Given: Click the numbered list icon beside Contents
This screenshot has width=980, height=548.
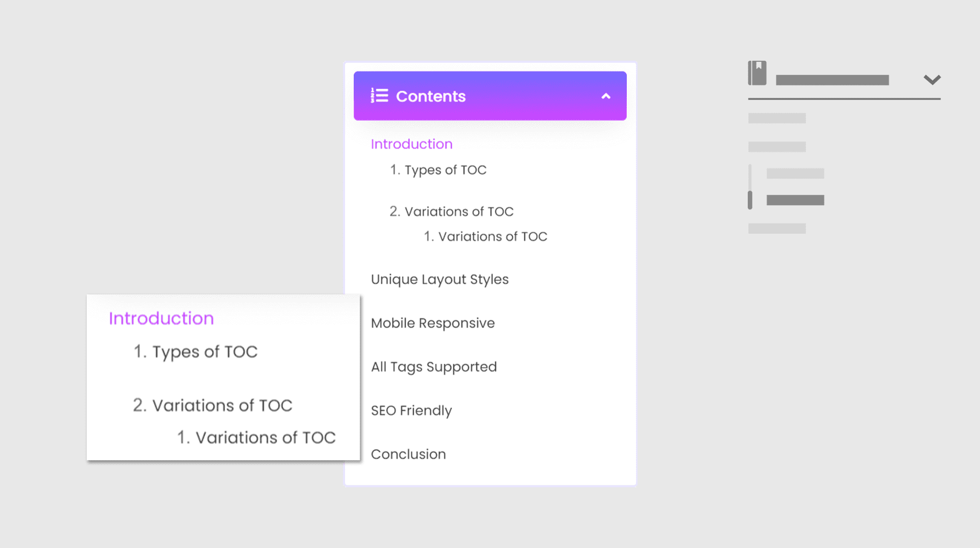Looking at the screenshot, I should (x=379, y=95).
